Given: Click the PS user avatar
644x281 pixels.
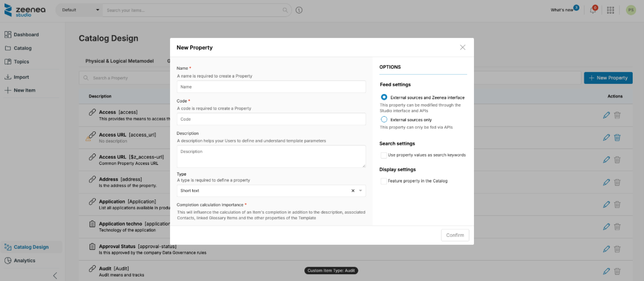Looking at the screenshot, I should 630,10.
